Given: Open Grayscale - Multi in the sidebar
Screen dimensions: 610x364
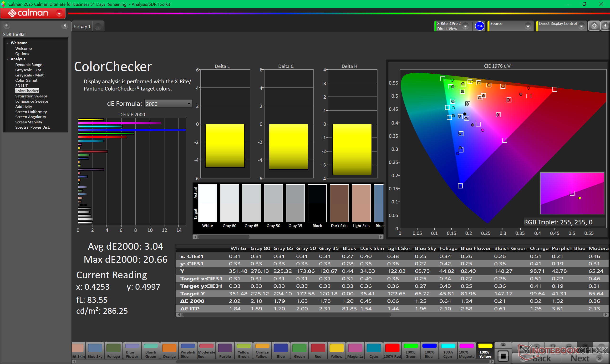Looking at the screenshot, I should (30, 75).
